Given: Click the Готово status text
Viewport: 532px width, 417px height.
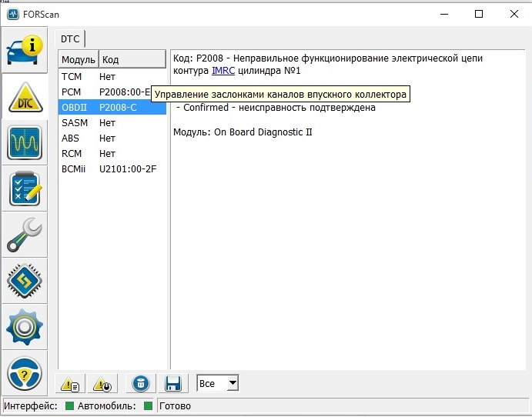Looking at the screenshot, I should click(x=175, y=405).
